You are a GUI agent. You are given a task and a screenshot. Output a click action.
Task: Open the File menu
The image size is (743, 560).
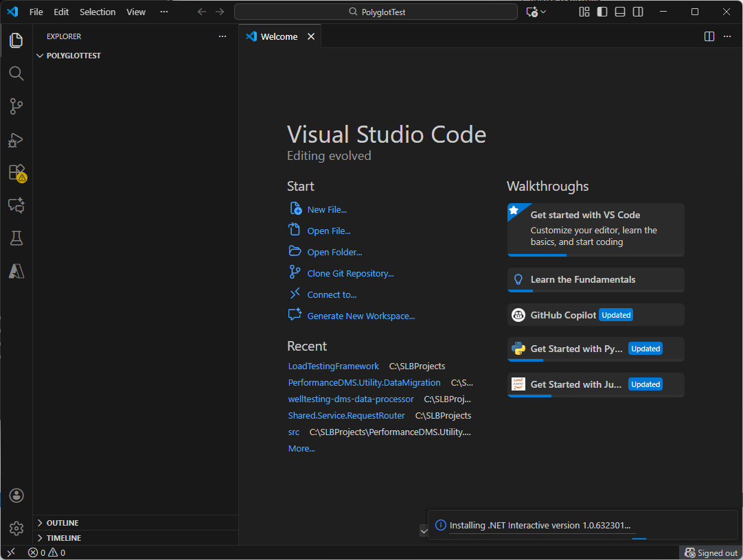[x=36, y=12]
